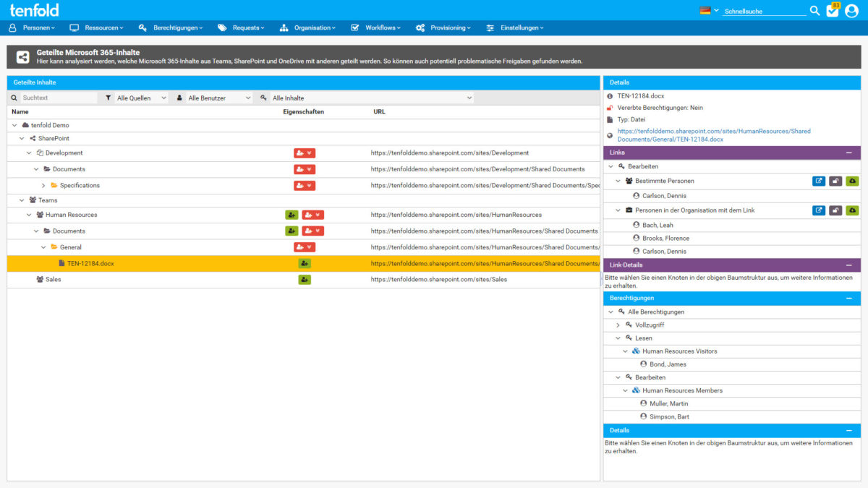Click the red badge in the Development Documents row
The height and width of the screenshot is (488, 868).
click(305, 169)
